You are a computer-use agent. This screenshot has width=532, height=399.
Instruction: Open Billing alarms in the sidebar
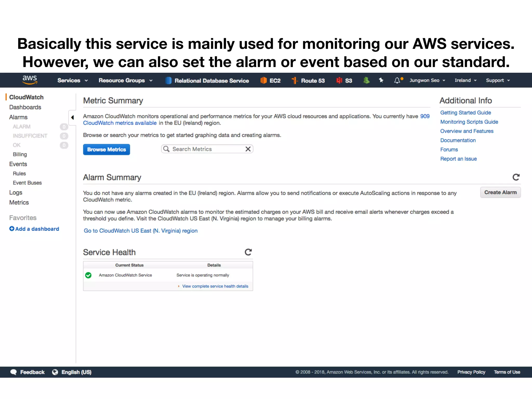pyautogui.click(x=20, y=154)
